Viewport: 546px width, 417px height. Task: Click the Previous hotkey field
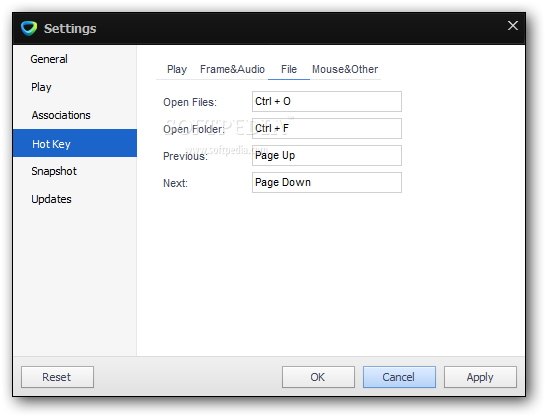pyautogui.click(x=327, y=155)
